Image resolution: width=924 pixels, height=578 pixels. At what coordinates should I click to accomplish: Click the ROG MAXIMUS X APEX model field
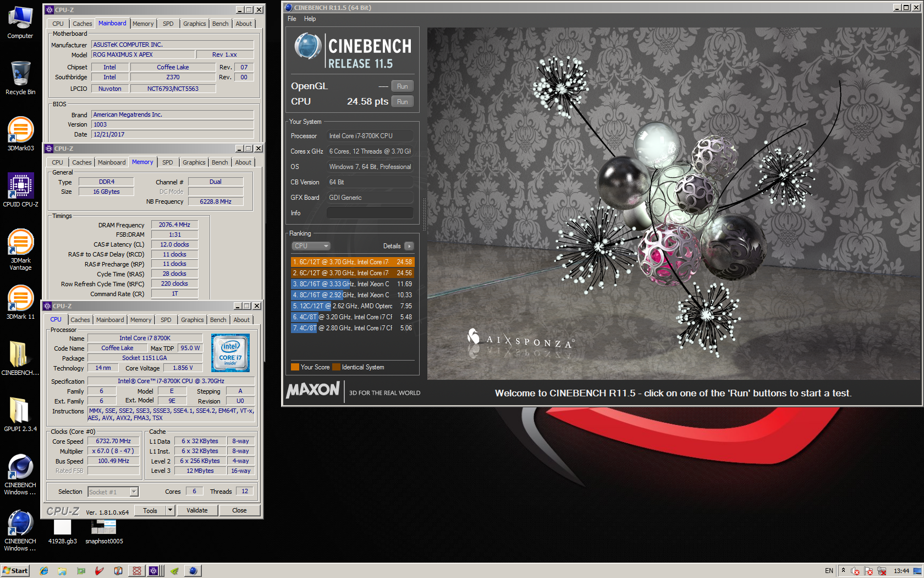pyautogui.click(x=143, y=54)
